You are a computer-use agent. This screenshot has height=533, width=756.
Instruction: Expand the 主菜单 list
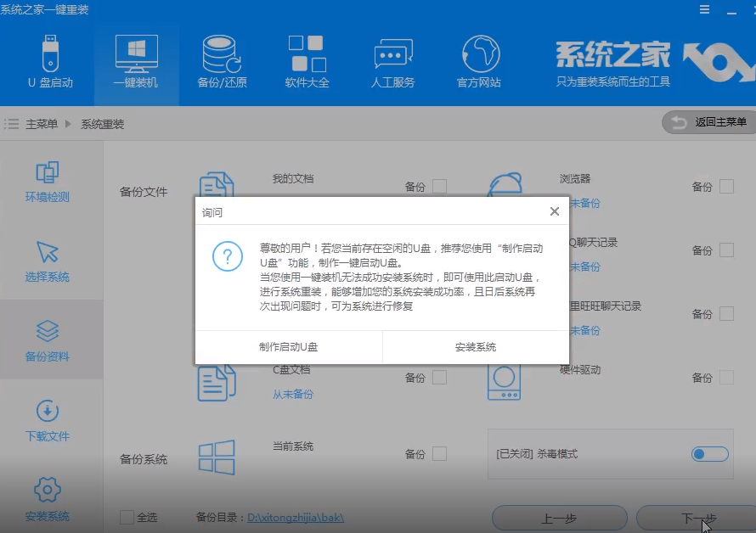click(42, 122)
